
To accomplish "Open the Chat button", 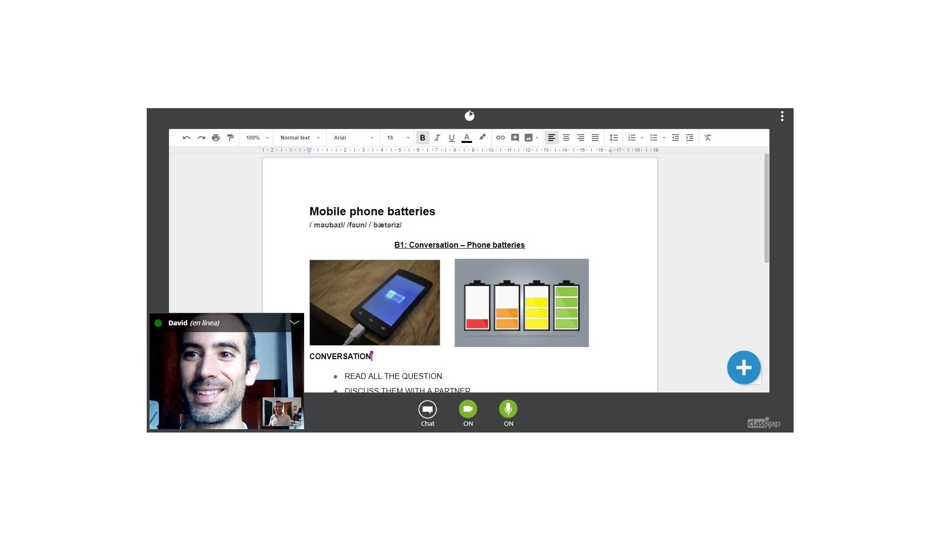I will coord(427,410).
